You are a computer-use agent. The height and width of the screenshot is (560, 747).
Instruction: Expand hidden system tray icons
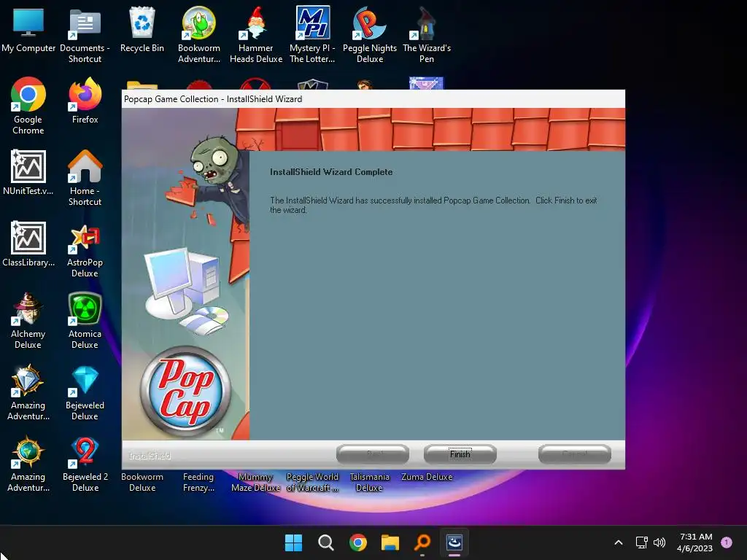point(619,542)
